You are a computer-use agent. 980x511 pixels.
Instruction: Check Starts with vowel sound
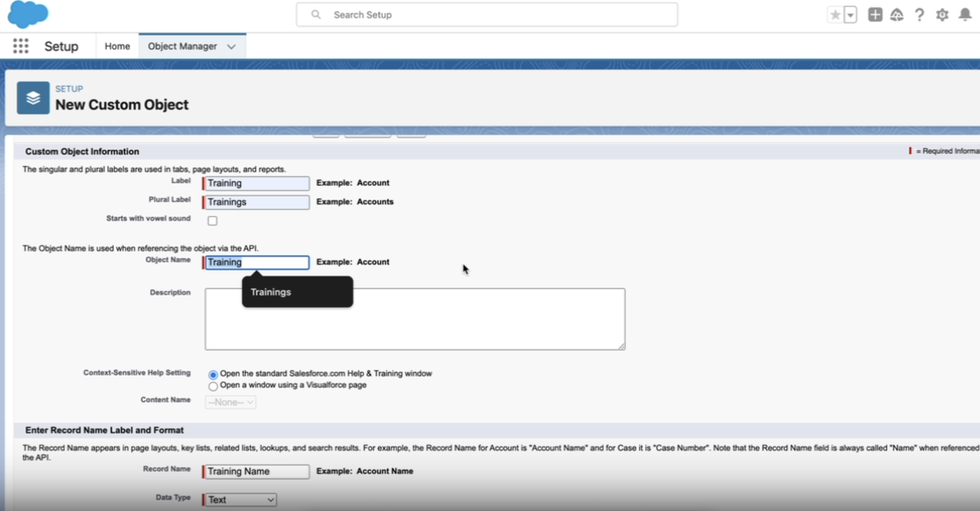[212, 221]
